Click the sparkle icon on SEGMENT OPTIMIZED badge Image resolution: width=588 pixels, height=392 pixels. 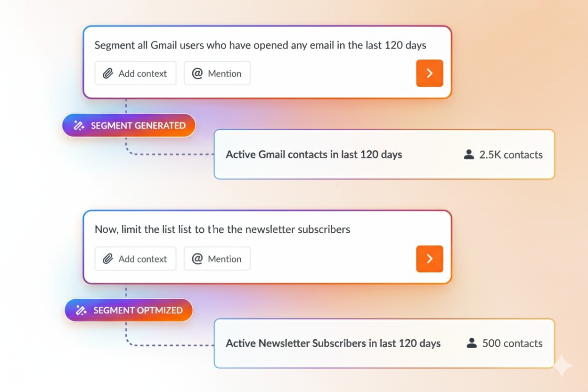pos(80,310)
